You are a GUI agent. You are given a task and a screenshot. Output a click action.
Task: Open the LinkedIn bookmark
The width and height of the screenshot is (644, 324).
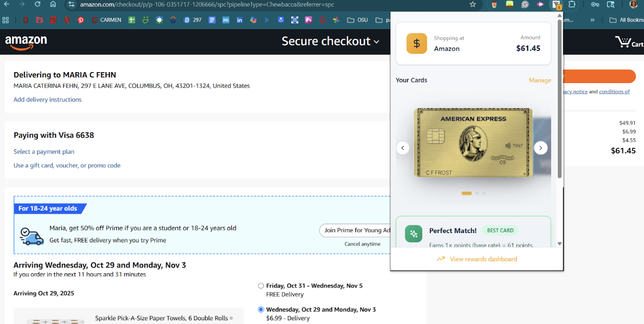pyautogui.click(x=240, y=20)
